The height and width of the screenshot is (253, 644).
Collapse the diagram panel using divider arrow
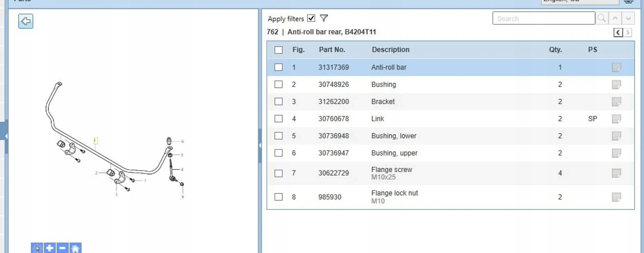260,146
